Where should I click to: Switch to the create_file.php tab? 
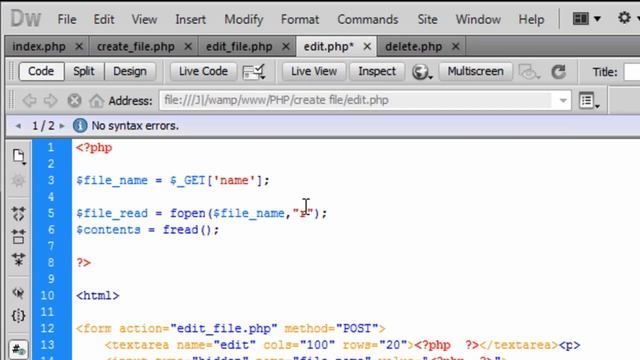pyautogui.click(x=136, y=47)
